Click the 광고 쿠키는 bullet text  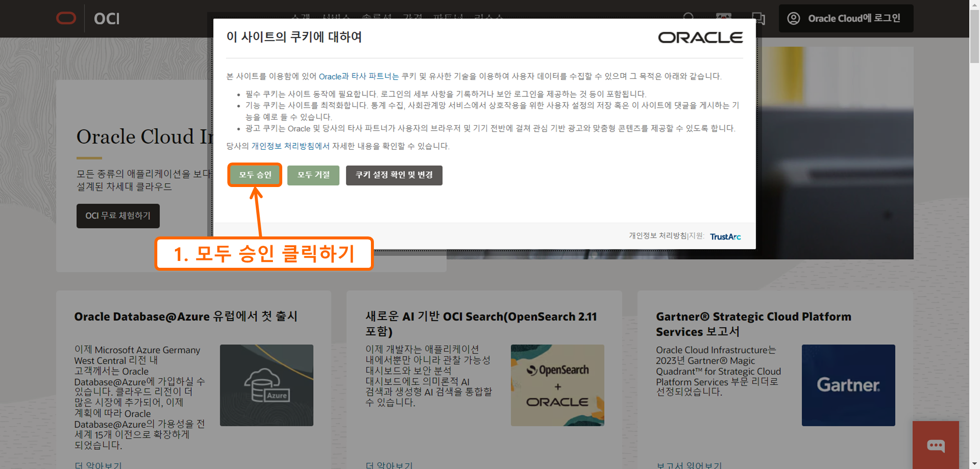click(490, 128)
